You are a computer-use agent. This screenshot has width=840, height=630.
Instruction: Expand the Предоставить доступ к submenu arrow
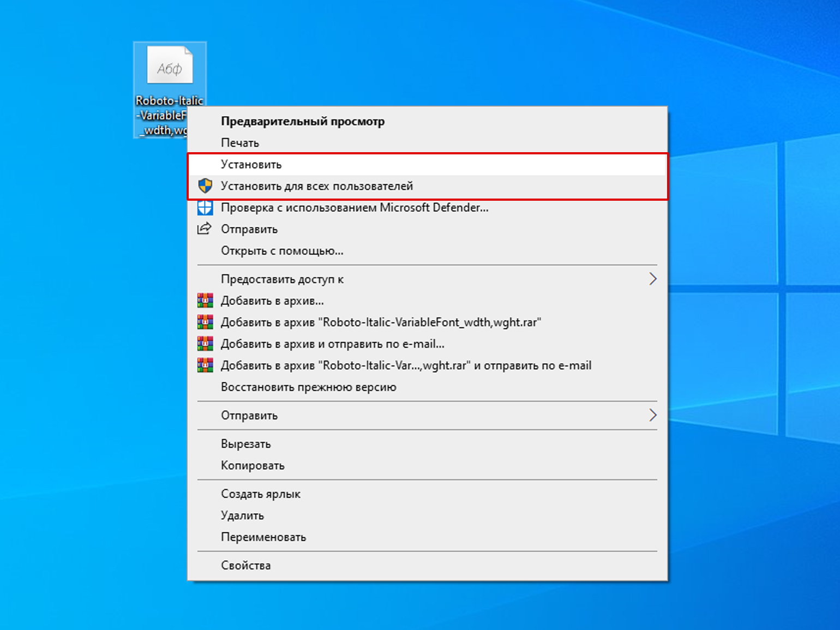tap(652, 279)
